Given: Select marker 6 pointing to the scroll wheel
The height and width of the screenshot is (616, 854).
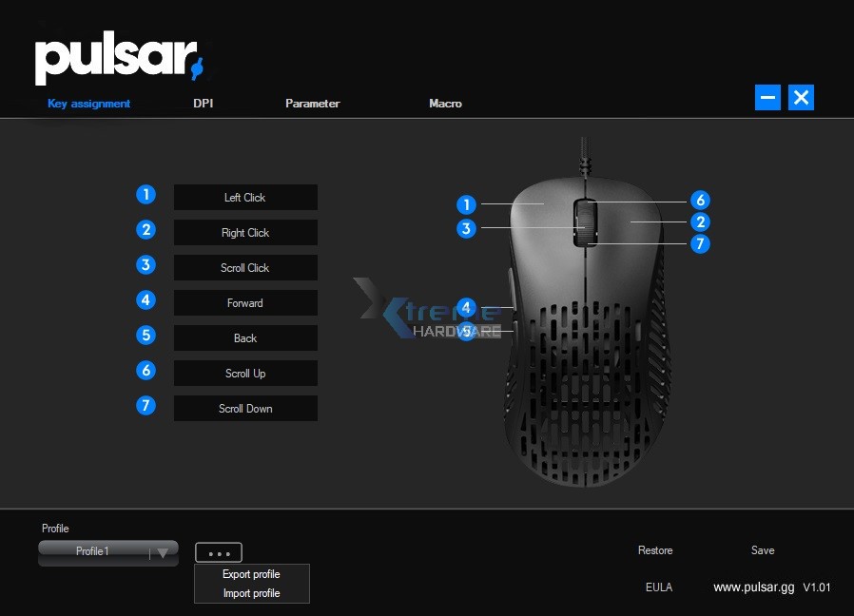Looking at the screenshot, I should 700,200.
